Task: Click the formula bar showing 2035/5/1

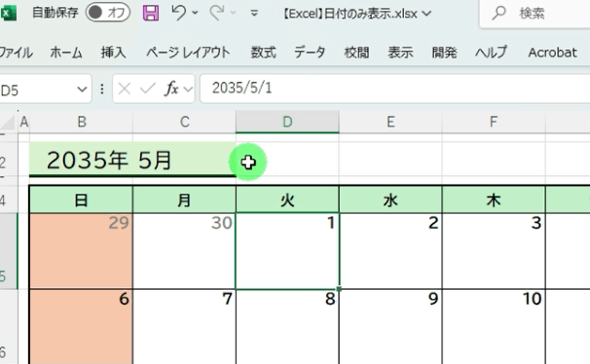Action: (x=394, y=89)
